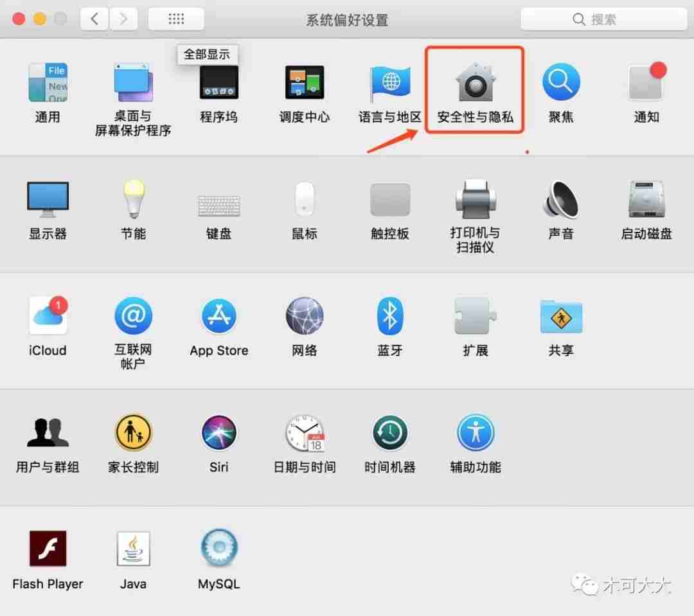Open the 程序坞 (Dock) preferences
Image resolution: width=694 pixels, height=616 pixels.
click(x=218, y=82)
